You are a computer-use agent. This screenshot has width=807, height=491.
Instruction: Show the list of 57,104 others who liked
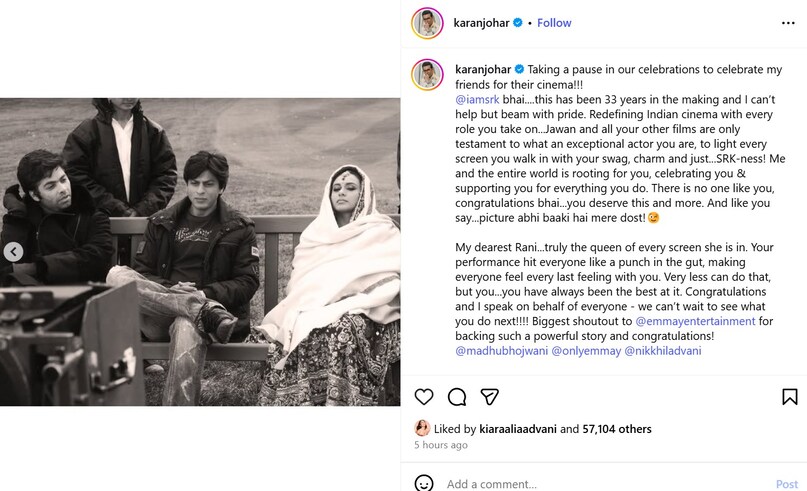(616, 429)
